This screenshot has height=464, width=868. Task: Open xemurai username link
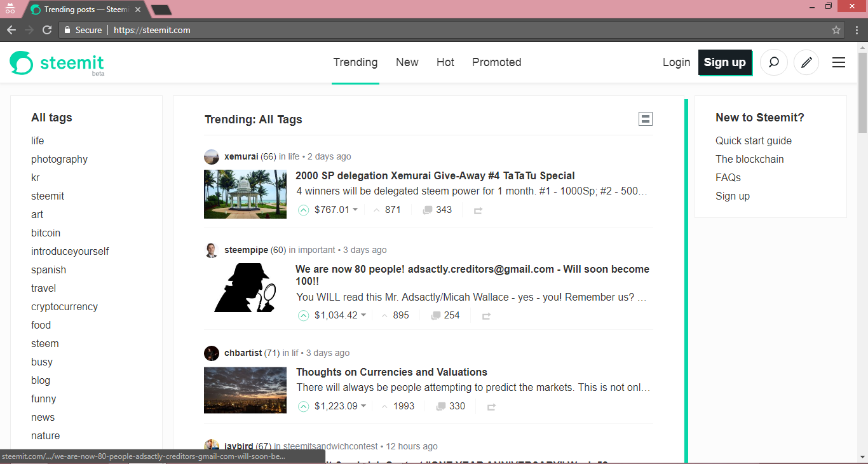point(241,156)
